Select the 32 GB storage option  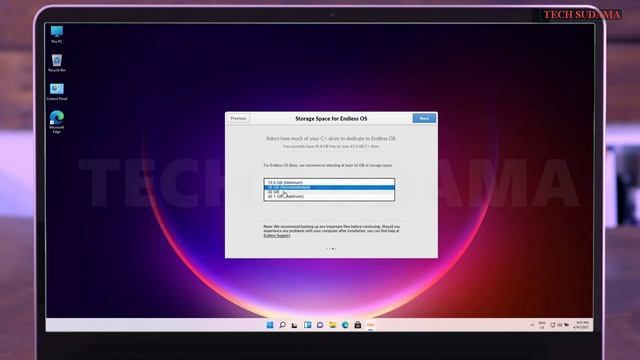point(329,192)
